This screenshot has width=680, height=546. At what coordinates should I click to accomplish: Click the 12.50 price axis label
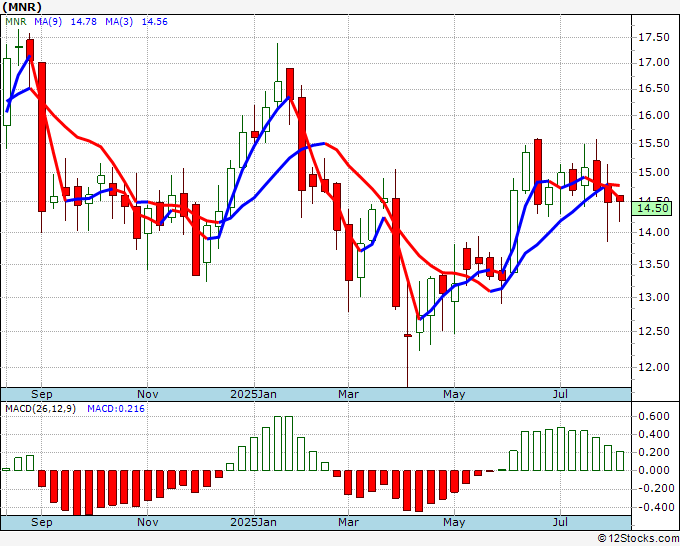(x=654, y=331)
